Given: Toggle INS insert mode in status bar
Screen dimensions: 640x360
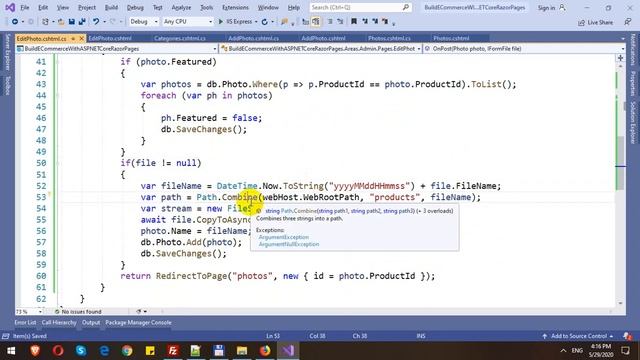Looking at the screenshot, I should pos(421,336).
